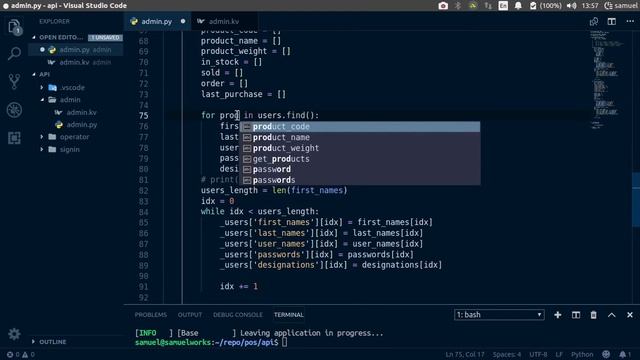The width and height of the screenshot is (640, 360).
Task: Click unsaved dot on admin.py tab
Action: coord(183,21)
